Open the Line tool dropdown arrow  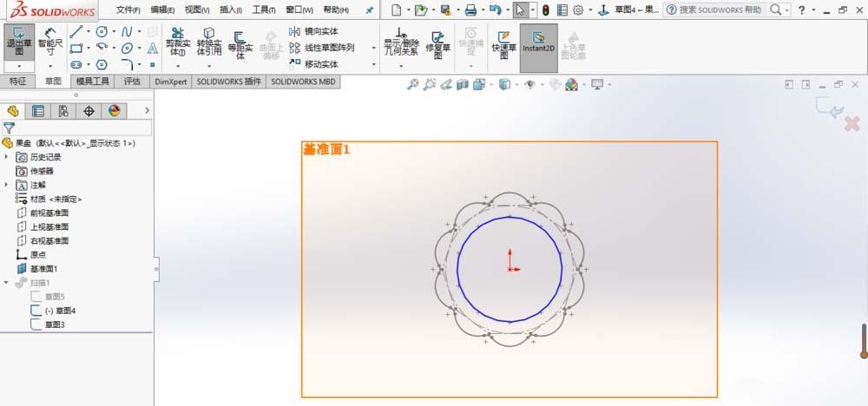(88, 31)
